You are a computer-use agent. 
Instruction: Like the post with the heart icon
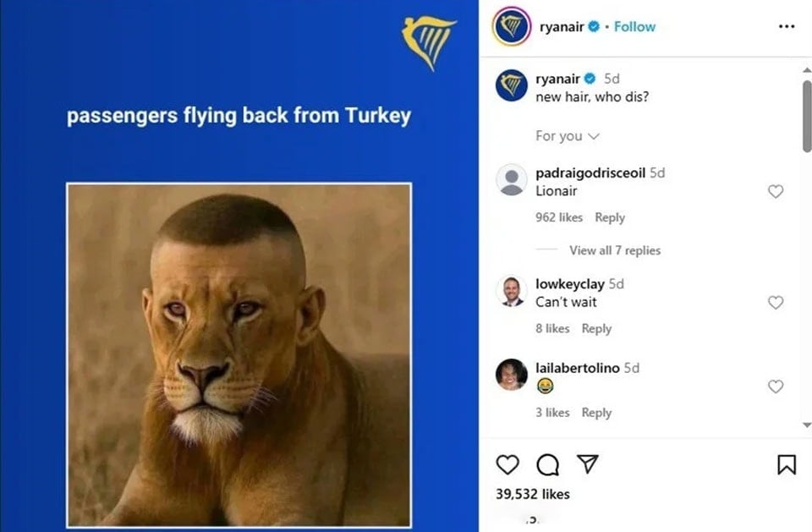click(507, 464)
